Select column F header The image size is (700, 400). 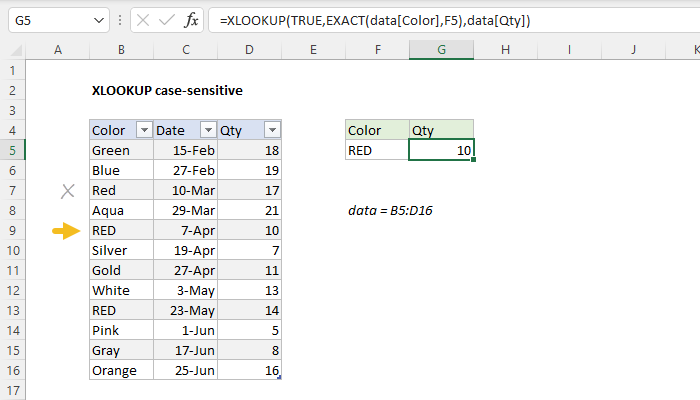(x=377, y=50)
